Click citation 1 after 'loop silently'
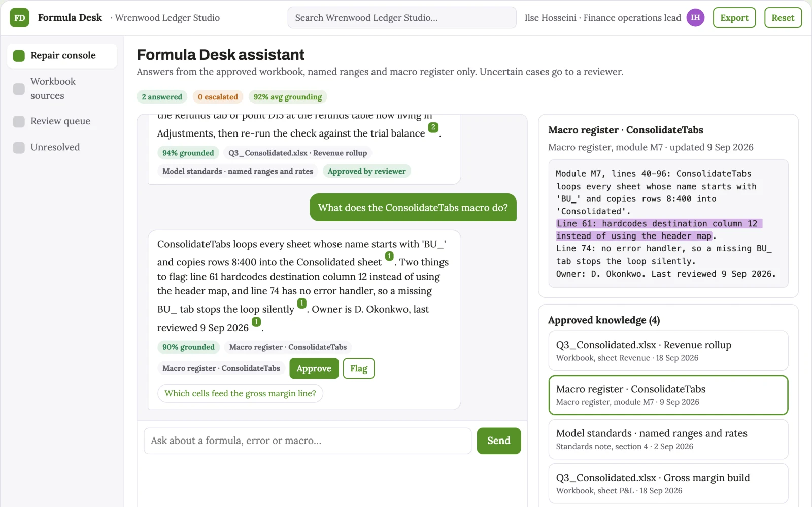The height and width of the screenshot is (507, 812). [x=301, y=303]
